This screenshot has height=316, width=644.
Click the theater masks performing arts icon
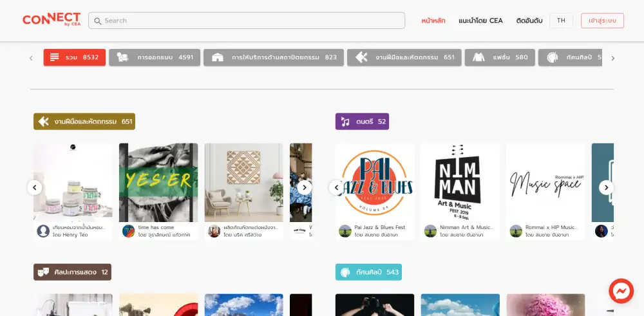click(43, 272)
